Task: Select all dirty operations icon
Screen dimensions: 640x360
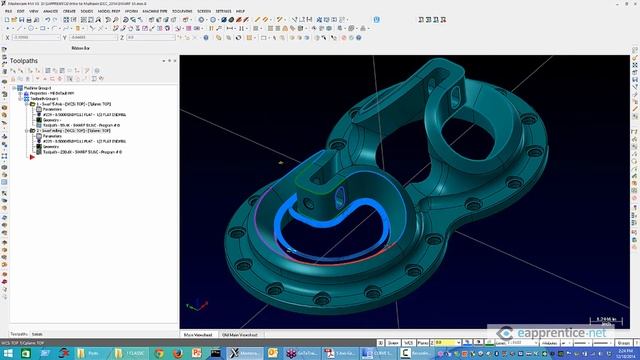Action: pyautogui.click(x=21, y=70)
